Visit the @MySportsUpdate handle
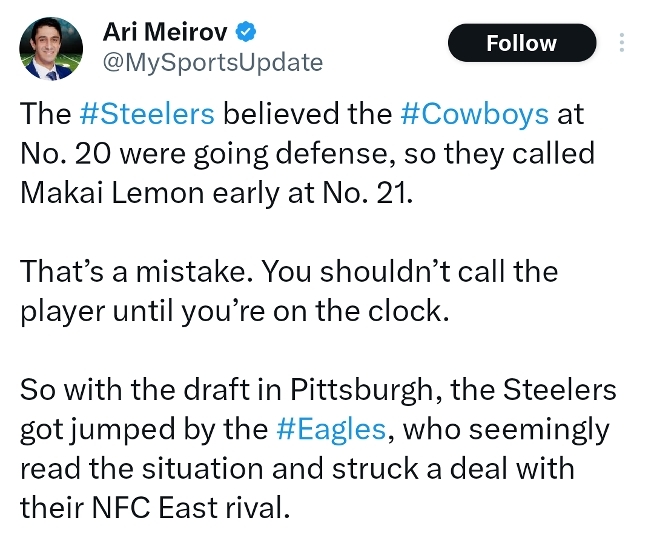 click(213, 63)
